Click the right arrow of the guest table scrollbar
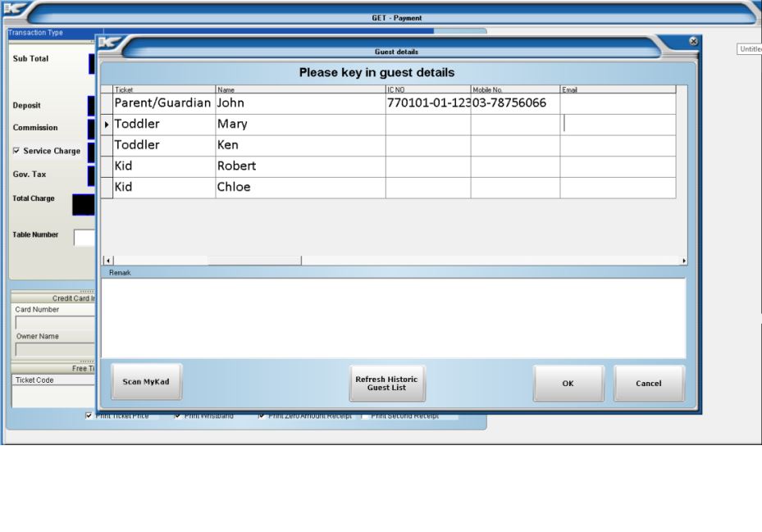762x532 pixels. pos(684,261)
